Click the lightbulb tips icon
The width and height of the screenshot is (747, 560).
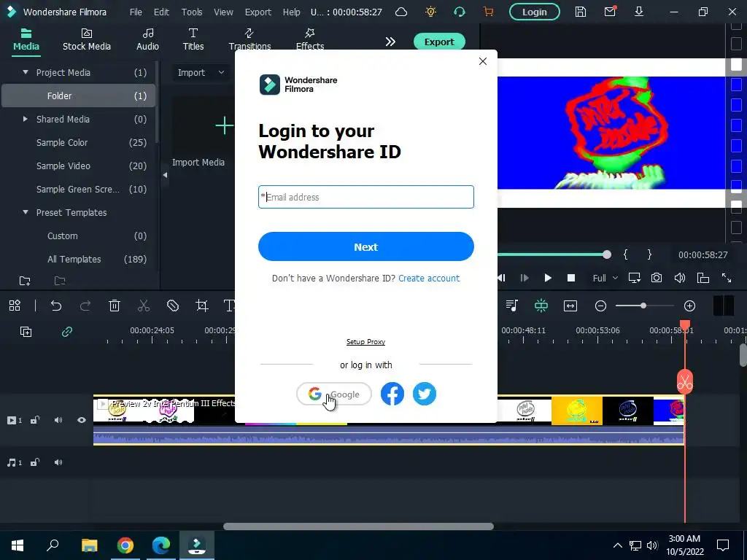(x=430, y=12)
